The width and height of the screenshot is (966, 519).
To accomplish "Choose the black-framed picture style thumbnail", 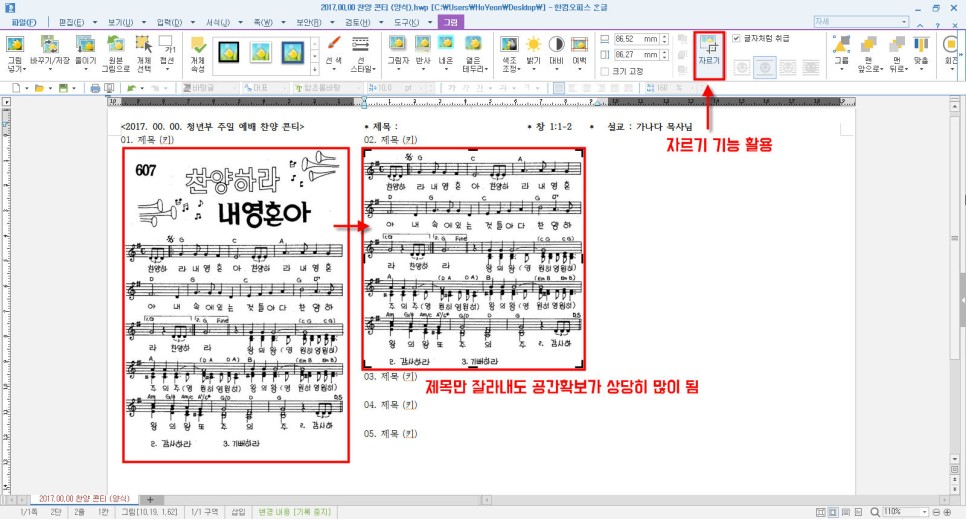I will 229,52.
